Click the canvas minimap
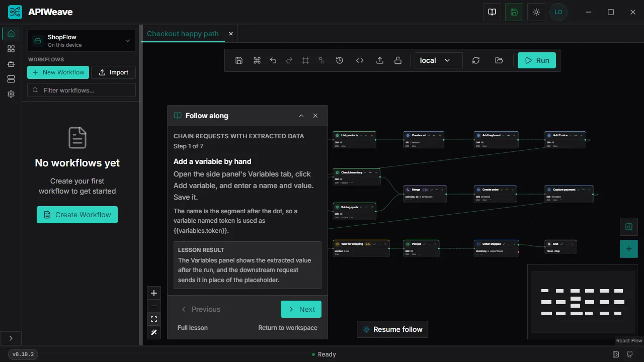This screenshot has height=362, width=644. 583,302
